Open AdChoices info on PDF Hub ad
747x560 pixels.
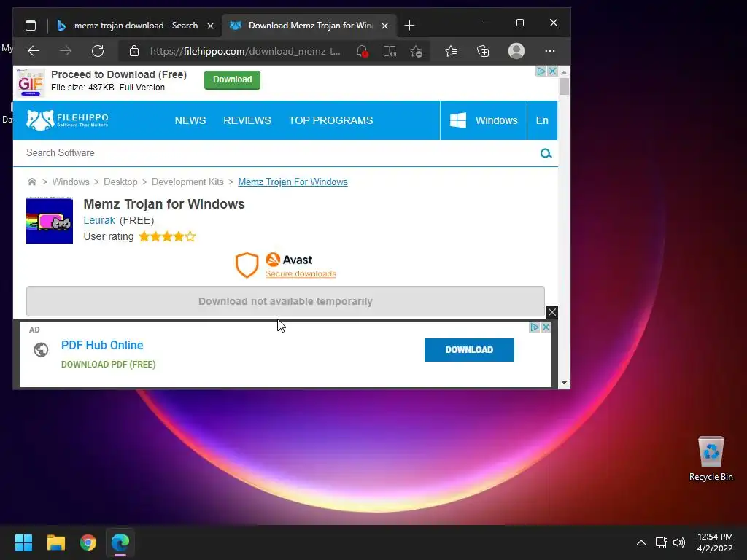coord(535,327)
